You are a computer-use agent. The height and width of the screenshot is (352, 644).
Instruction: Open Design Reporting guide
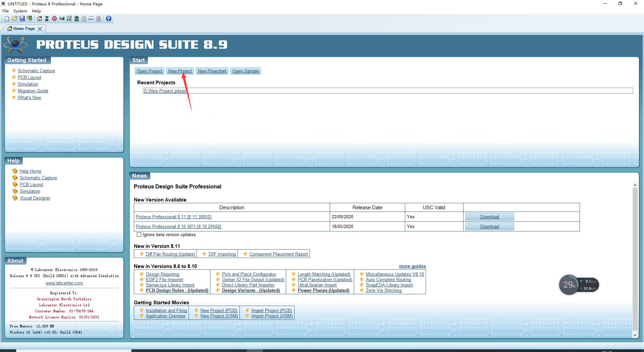pos(162,274)
